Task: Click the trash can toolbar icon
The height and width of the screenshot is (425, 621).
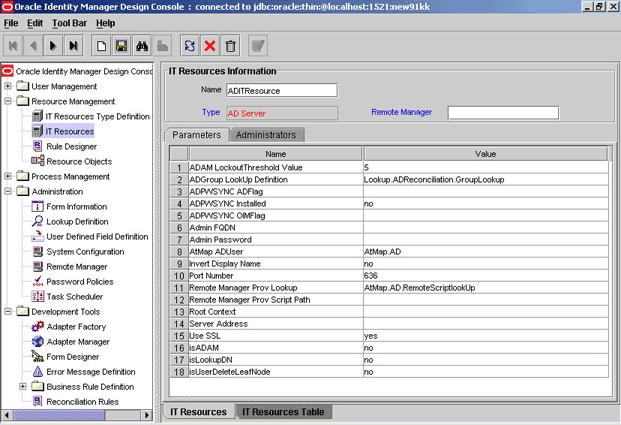Action: coord(230,46)
